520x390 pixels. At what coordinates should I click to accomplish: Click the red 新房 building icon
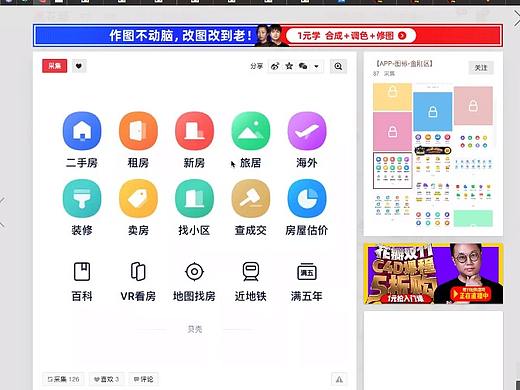194,131
